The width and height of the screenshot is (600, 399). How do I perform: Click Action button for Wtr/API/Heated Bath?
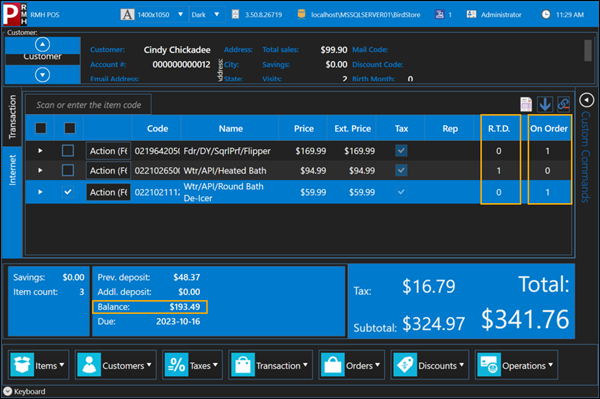click(x=108, y=170)
